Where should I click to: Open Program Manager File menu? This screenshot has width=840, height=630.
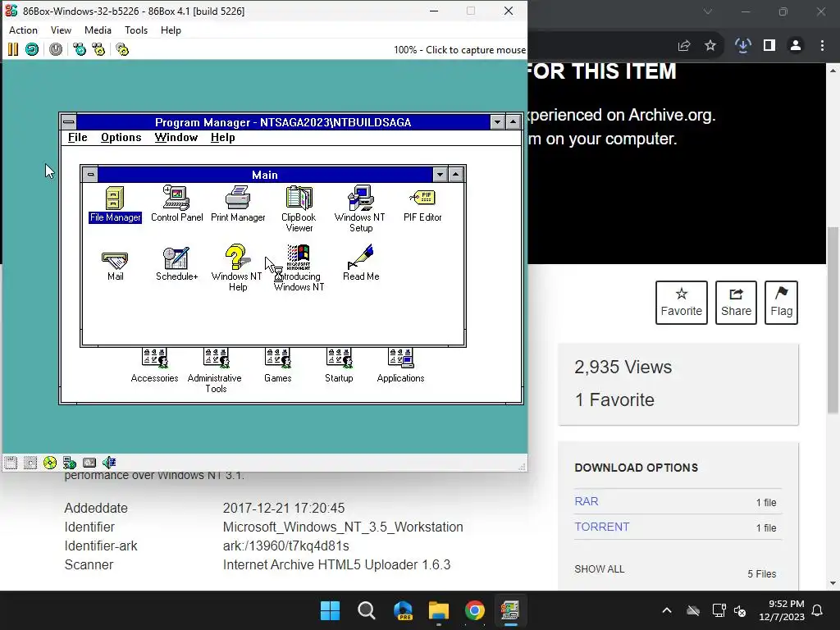coord(78,138)
